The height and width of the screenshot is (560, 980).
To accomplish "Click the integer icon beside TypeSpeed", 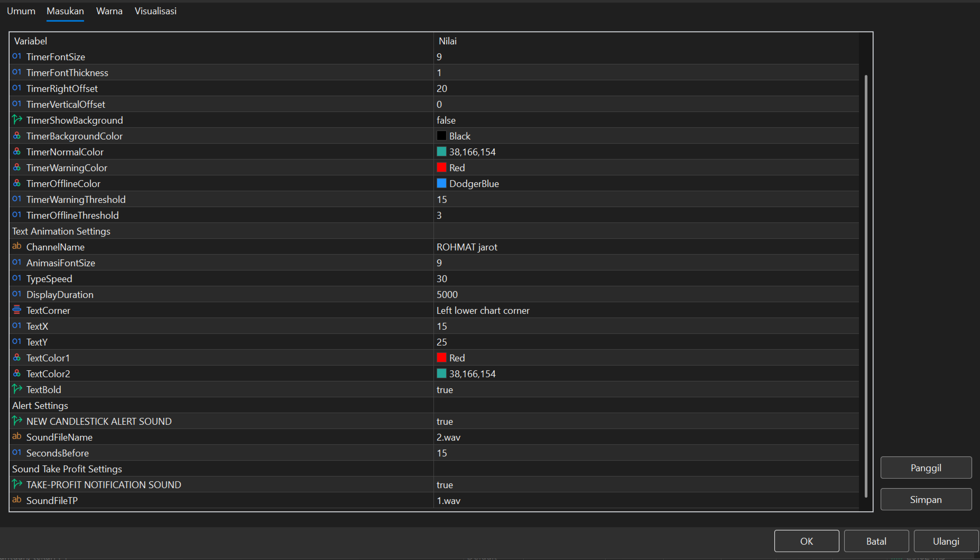I will (17, 278).
